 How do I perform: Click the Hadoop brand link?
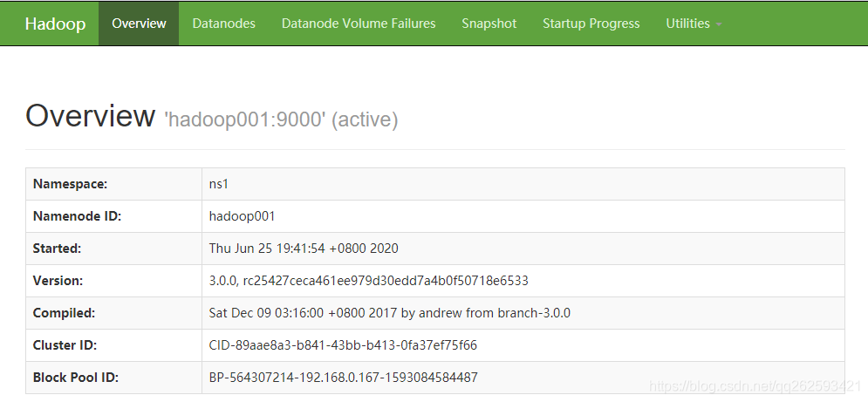coord(55,24)
